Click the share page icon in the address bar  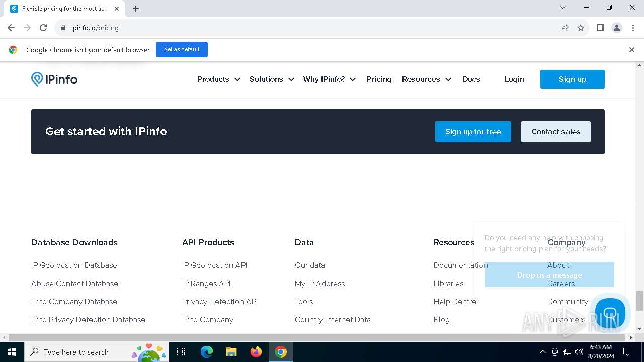point(565,28)
